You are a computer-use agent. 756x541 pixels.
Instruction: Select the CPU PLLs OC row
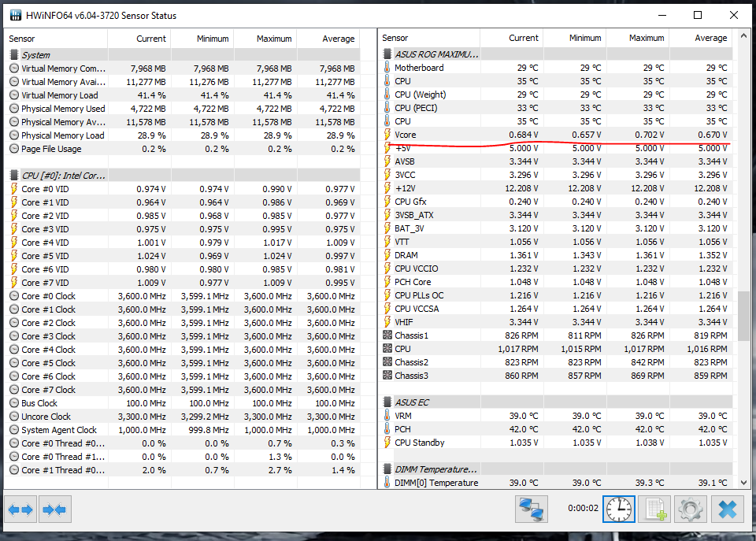[x=555, y=295]
